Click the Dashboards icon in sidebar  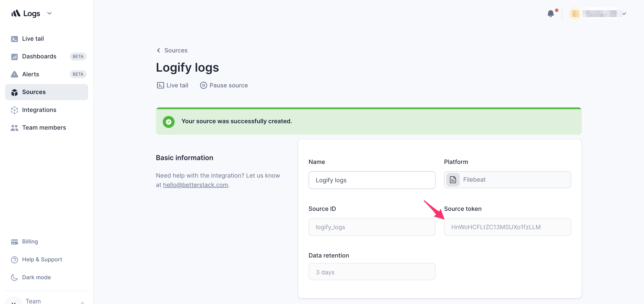click(14, 56)
